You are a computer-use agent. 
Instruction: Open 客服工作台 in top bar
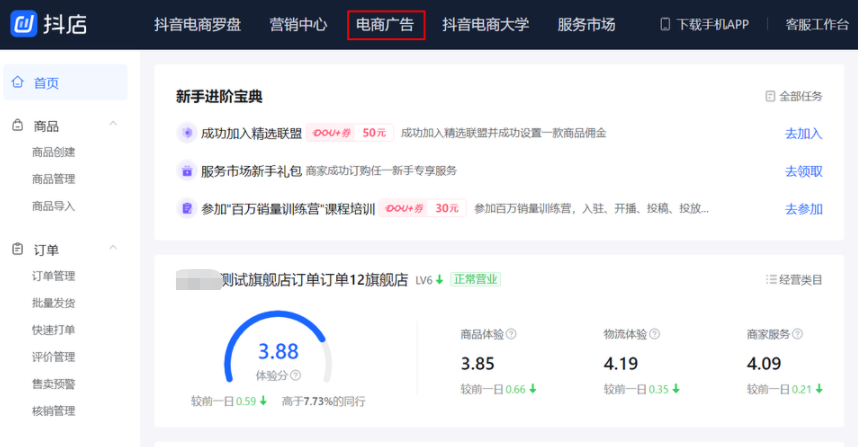[x=817, y=25]
